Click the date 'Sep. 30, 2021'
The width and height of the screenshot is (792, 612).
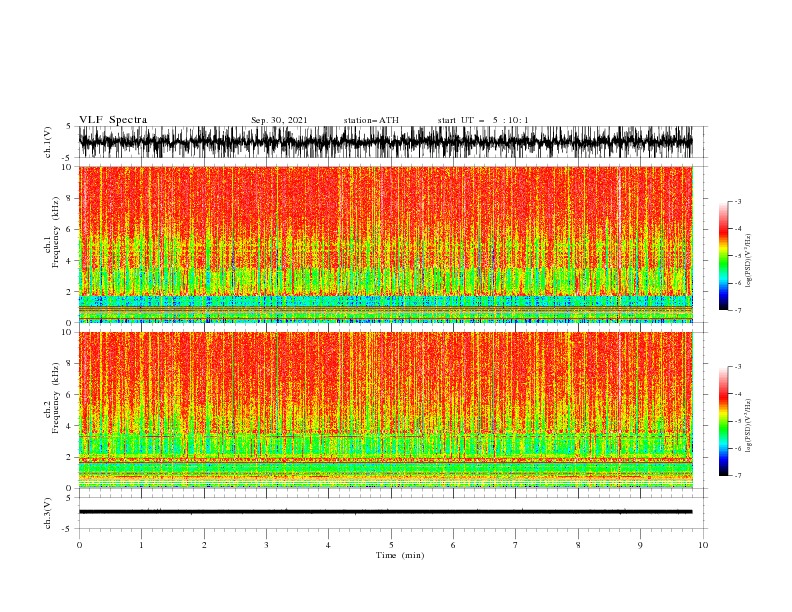[279, 120]
